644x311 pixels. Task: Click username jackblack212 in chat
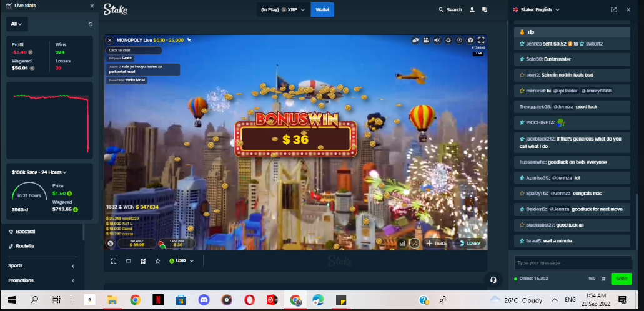(540, 139)
